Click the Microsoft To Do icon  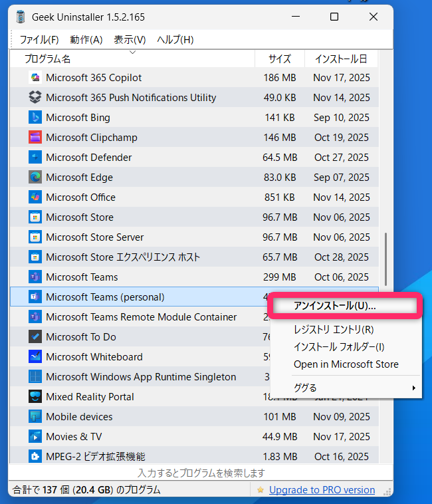click(35, 337)
